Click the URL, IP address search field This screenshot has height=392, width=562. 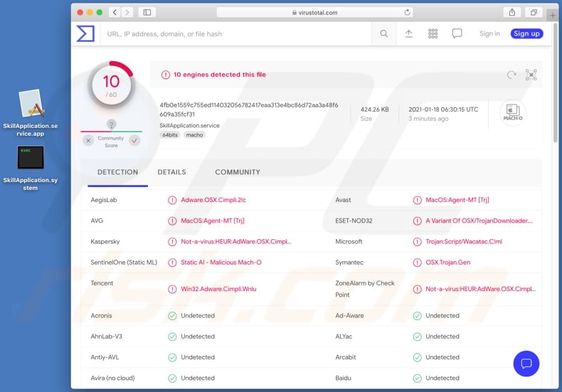pos(235,33)
